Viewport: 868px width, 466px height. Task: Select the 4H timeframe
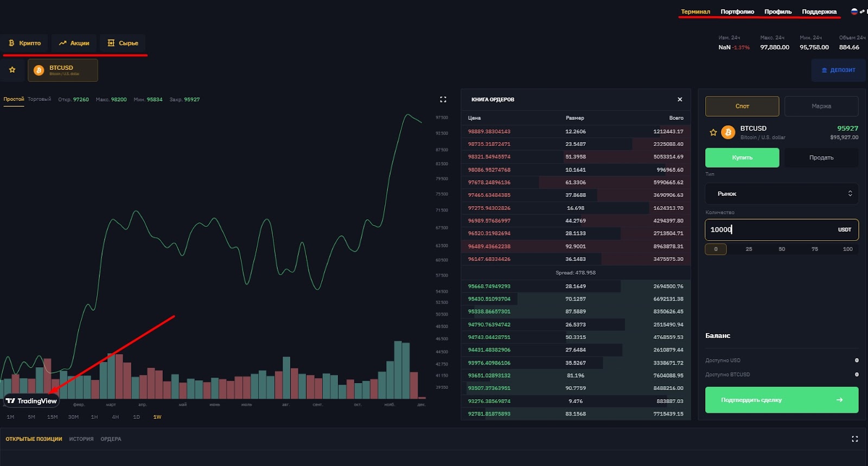[115, 417]
